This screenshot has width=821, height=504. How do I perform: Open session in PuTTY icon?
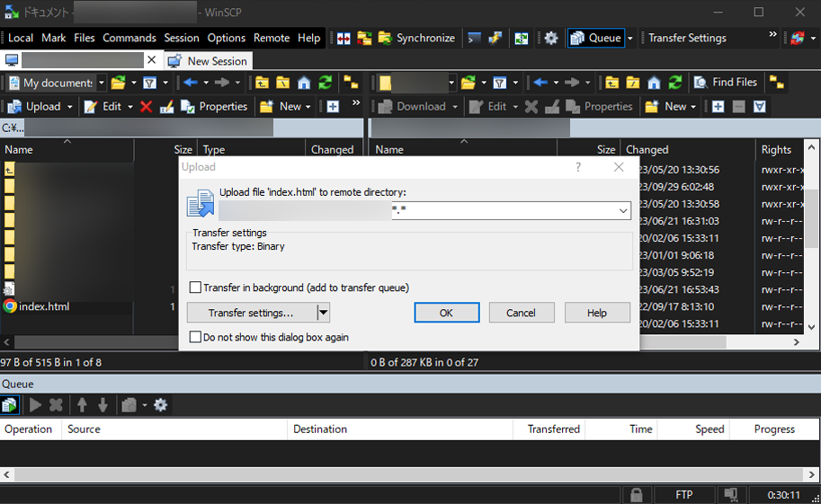click(495, 39)
